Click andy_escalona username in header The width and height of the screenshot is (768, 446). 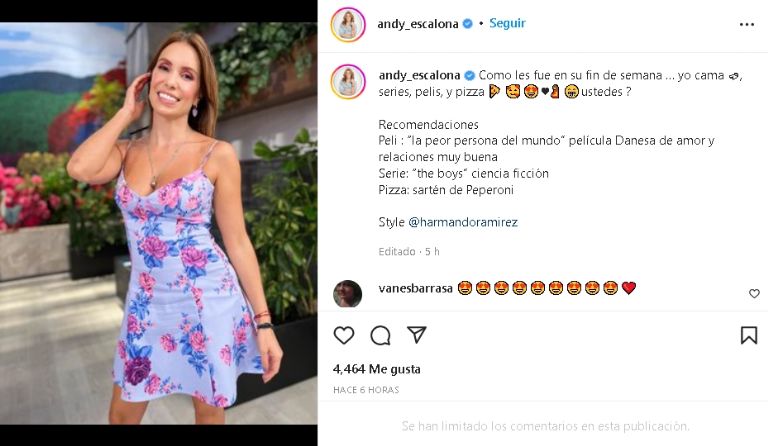click(x=418, y=23)
